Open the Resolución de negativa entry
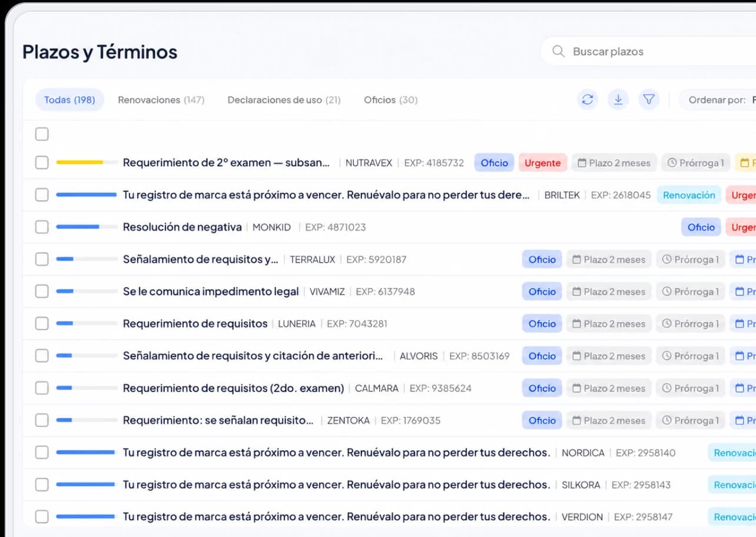This screenshot has width=756, height=537. [x=183, y=227]
